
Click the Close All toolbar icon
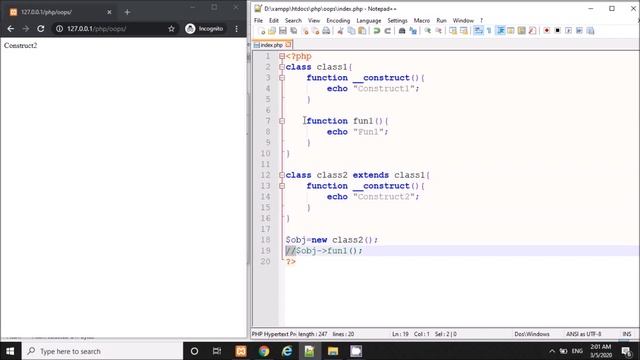[316, 31]
